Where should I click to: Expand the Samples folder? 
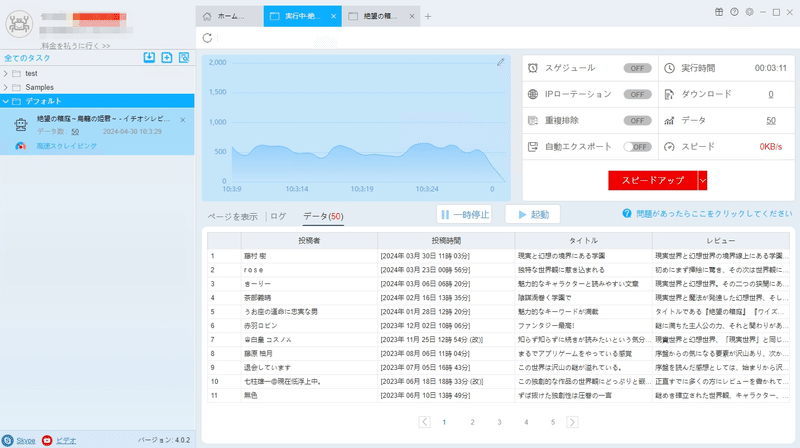[x=6, y=87]
